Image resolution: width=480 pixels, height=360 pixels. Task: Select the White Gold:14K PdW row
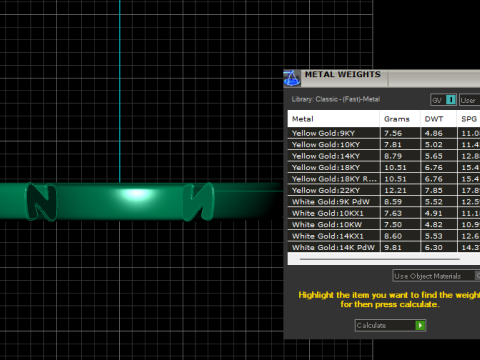point(384,247)
